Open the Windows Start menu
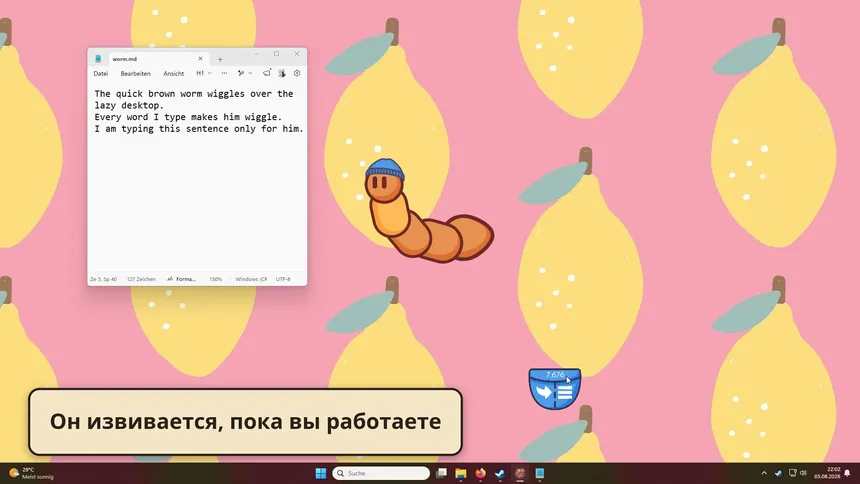860x484 pixels. click(321, 473)
